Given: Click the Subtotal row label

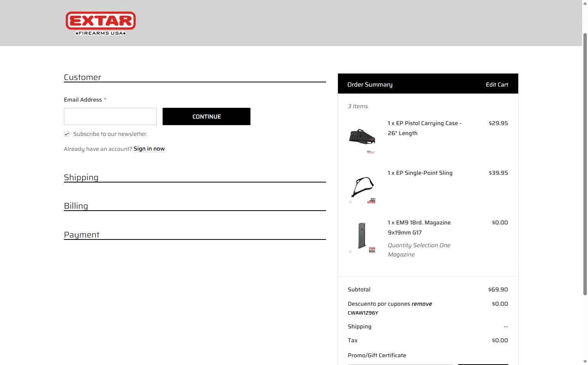Looking at the screenshot, I should coord(359,290).
